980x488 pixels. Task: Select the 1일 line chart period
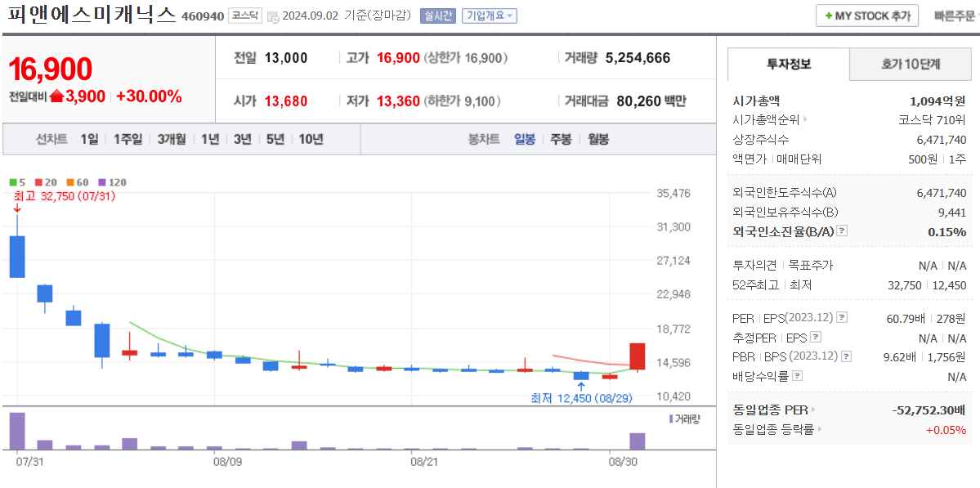pyautogui.click(x=89, y=139)
